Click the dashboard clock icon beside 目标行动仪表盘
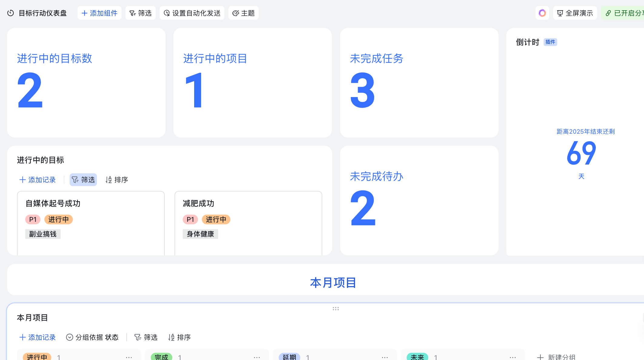644x360 pixels. [x=11, y=13]
